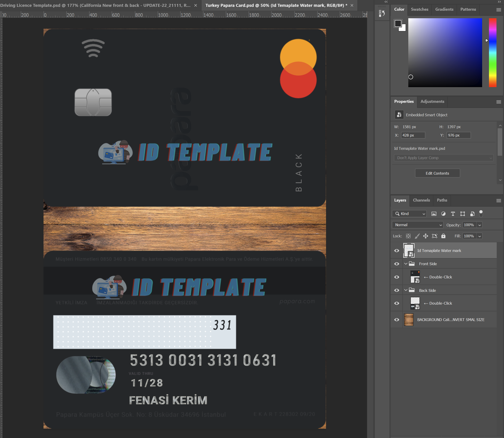Select the Back Side smart object thumbnail
Screen dimensions: 504x438
(415, 303)
